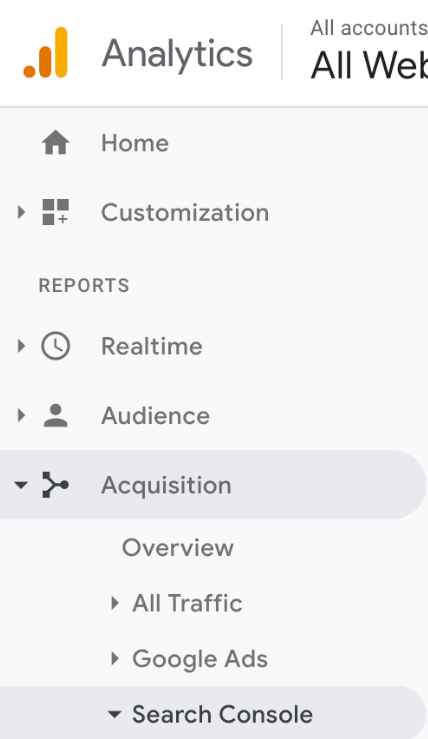Expand the Audience reports arrow

click(21, 415)
